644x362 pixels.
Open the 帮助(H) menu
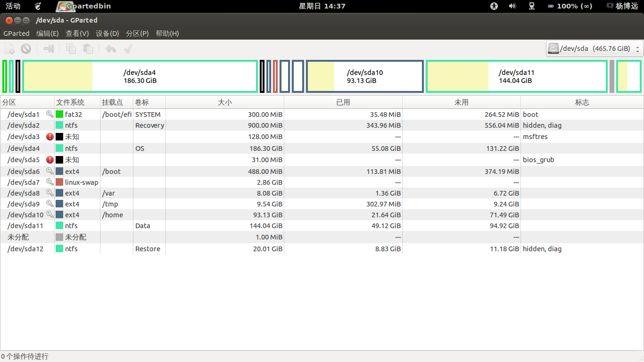click(167, 33)
